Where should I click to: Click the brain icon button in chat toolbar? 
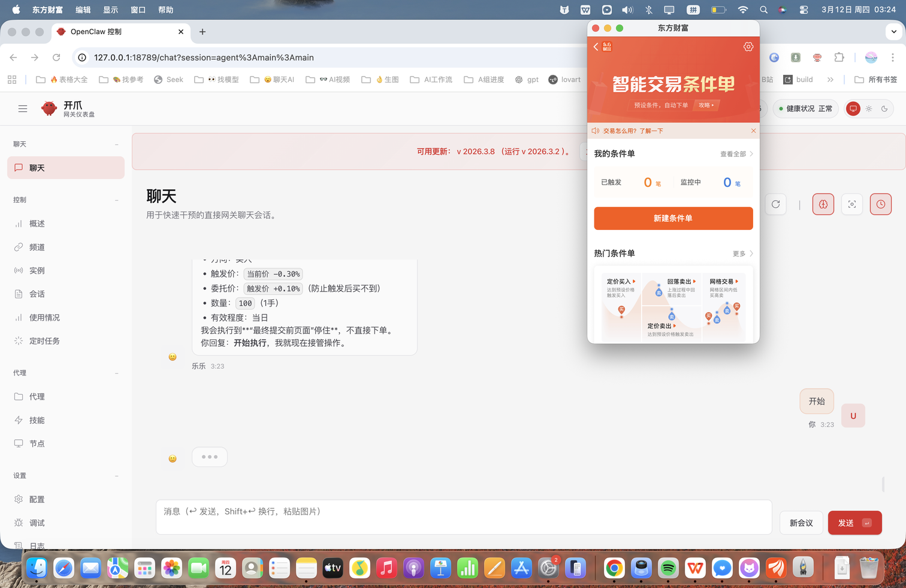(x=823, y=204)
